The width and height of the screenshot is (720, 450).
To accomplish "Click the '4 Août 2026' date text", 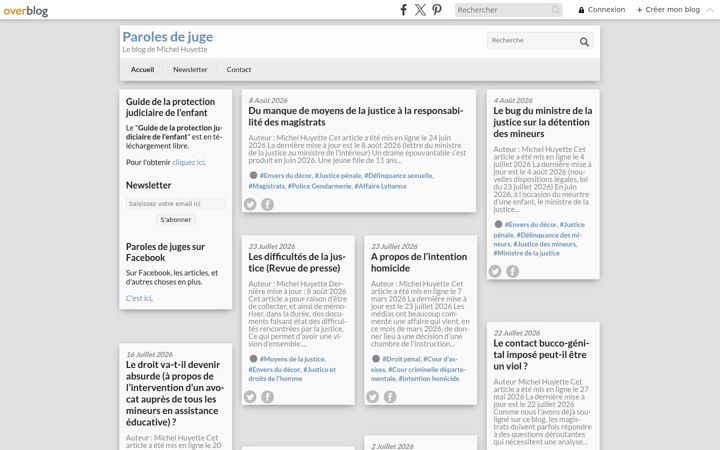I will pyautogui.click(x=513, y=100).
